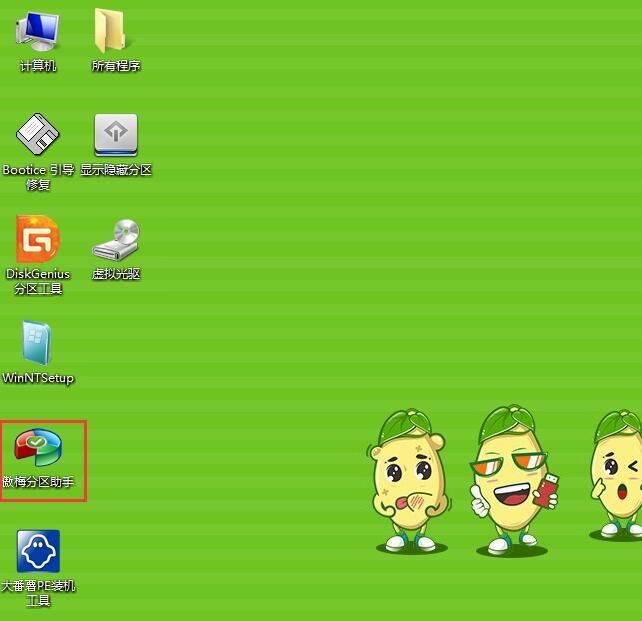Image resolution: width=642 pixels, height=621 pixels.
Task: Select the 大番薯PE装机工具 ghost icon
Action: click(38, 551)
